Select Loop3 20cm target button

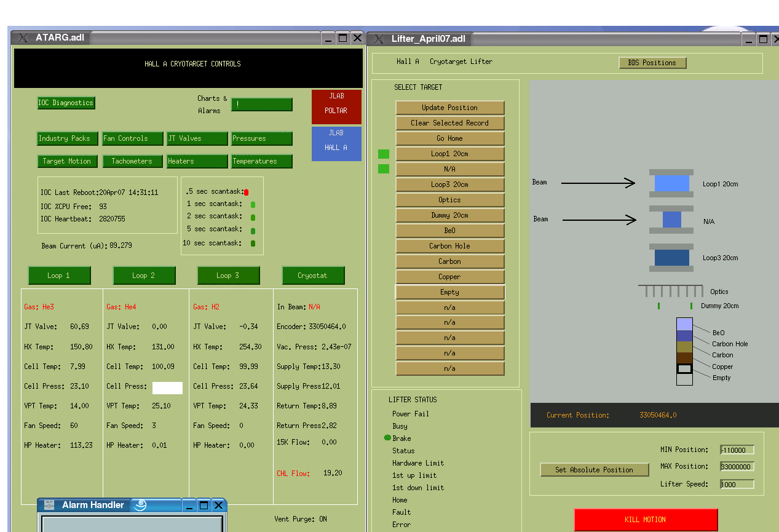(450, 185)
